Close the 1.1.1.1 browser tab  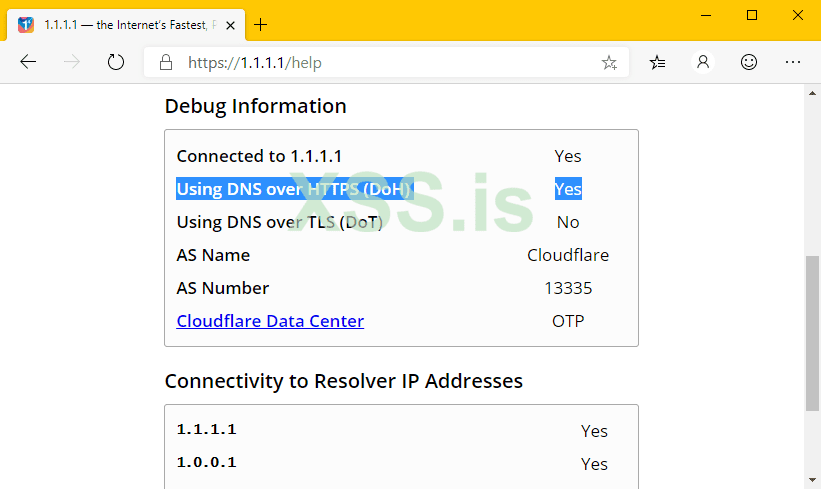pyautogui.click(x=229, y=24)
